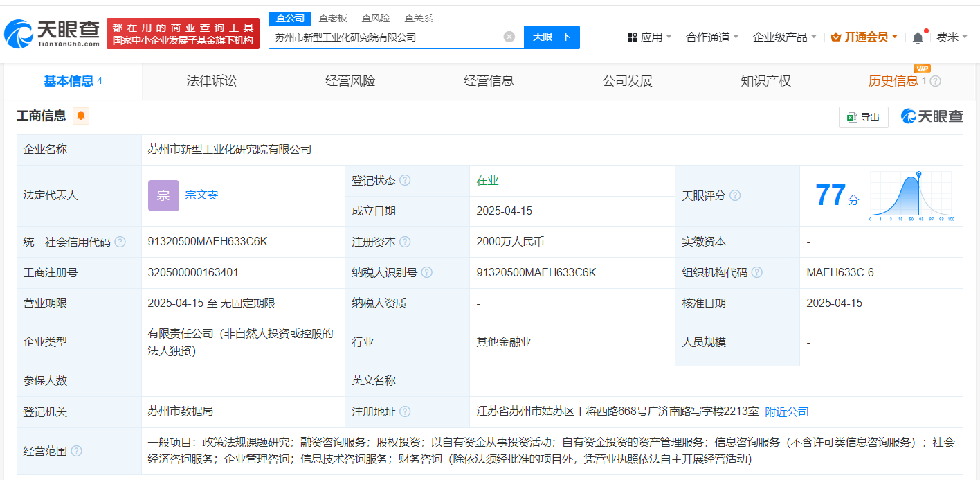
Task: Select the 查老板 search tab
Action: pyautogui.click(x=334, y=18)
